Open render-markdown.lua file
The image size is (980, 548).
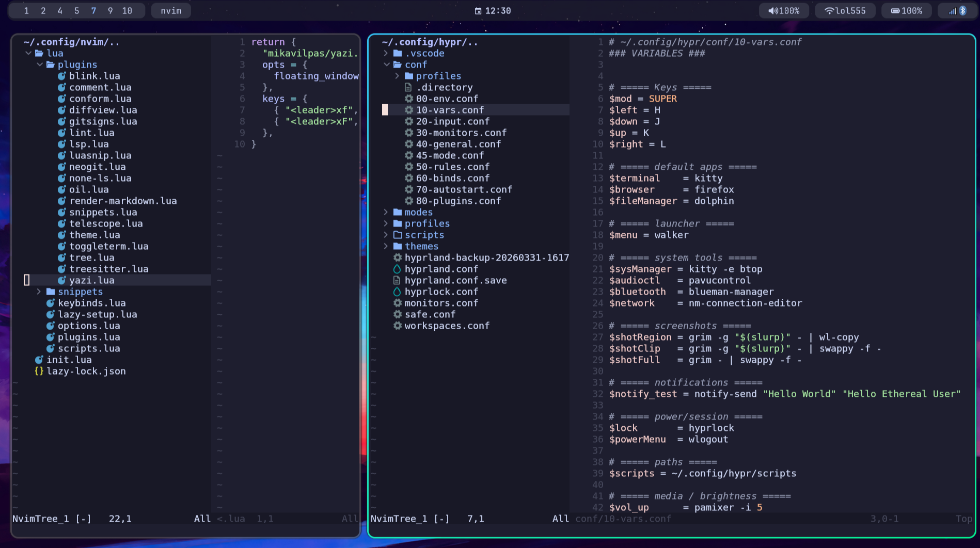point(123,201)
